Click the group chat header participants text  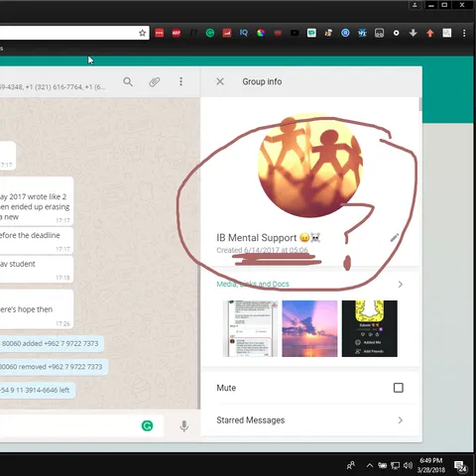53,87
